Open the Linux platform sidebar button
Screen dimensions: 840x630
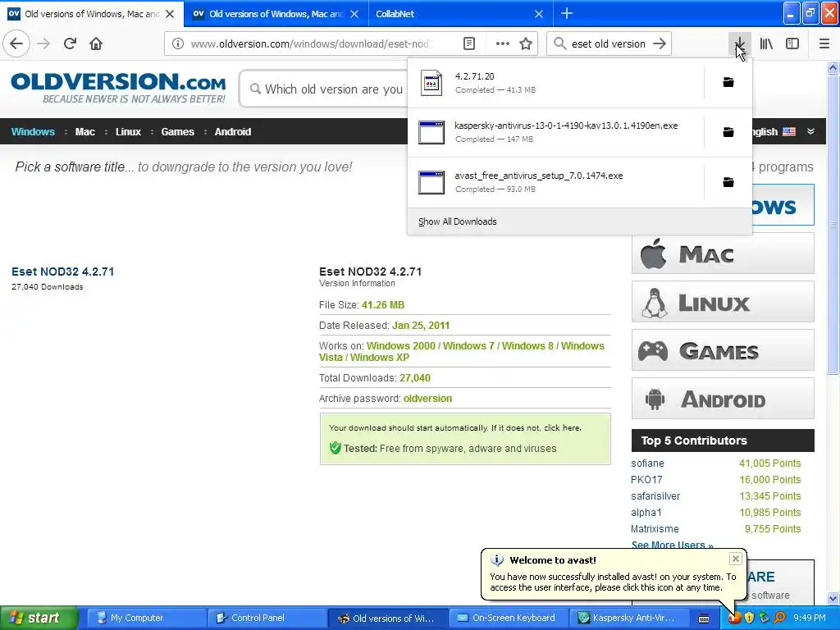point(723,302)
